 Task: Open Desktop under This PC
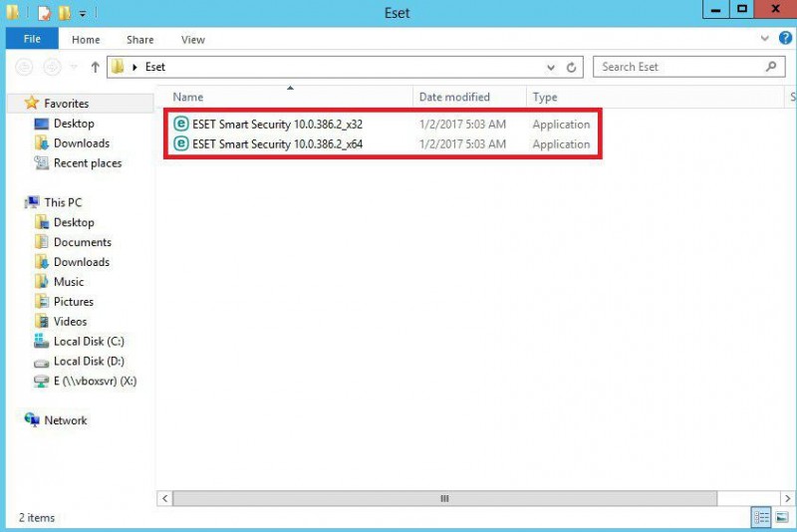[74, 222]
